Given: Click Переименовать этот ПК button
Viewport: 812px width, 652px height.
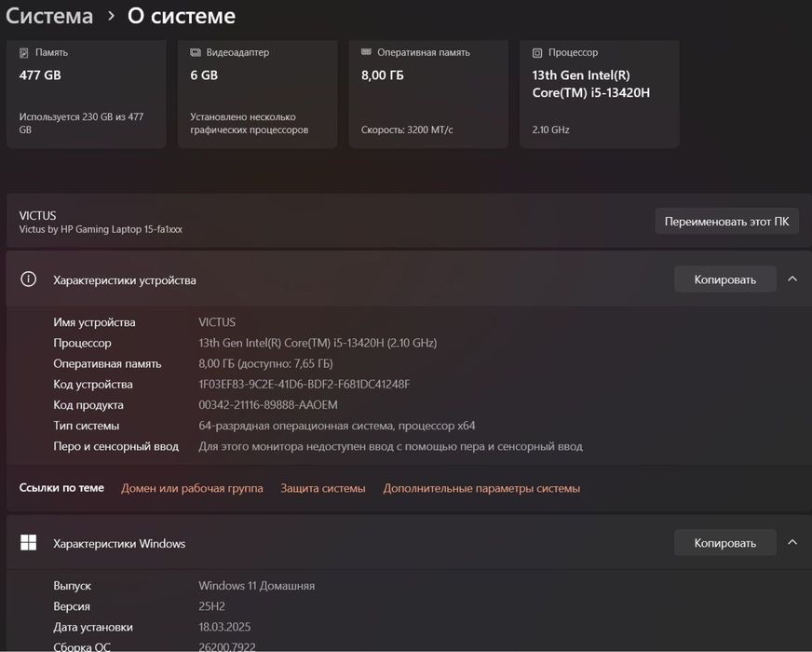Looking at the screenshot, I should coord(726,222).
